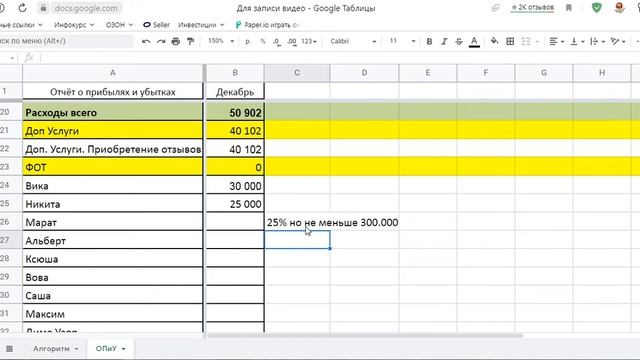Open the ОЗОН bookmarks folder
This screenshot has height=360, width=640.
[119, 25]
